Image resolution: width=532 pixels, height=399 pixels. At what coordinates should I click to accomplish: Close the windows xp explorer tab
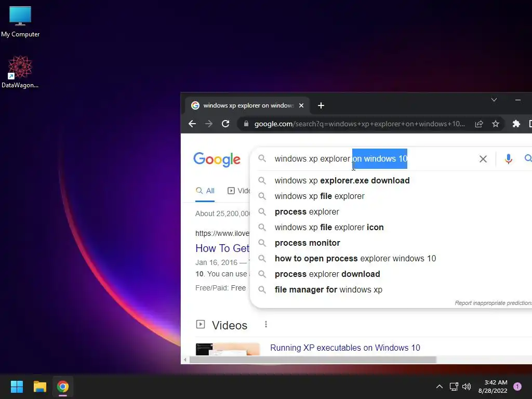[x=301, y=105]
